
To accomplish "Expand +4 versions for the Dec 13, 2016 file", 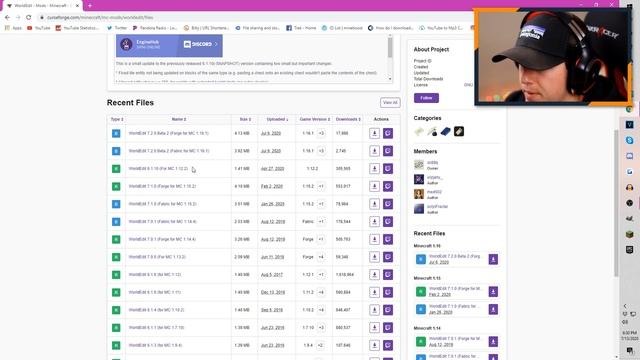I will click(x=321, y=292).
